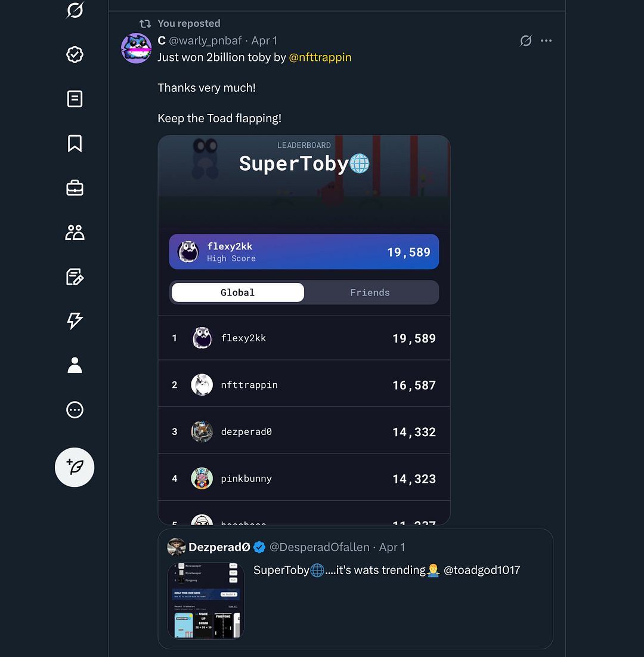This screenshot has width=644, height=657.
Task: Click the flexy2kk High Score banner
Action: pos(304,252)
